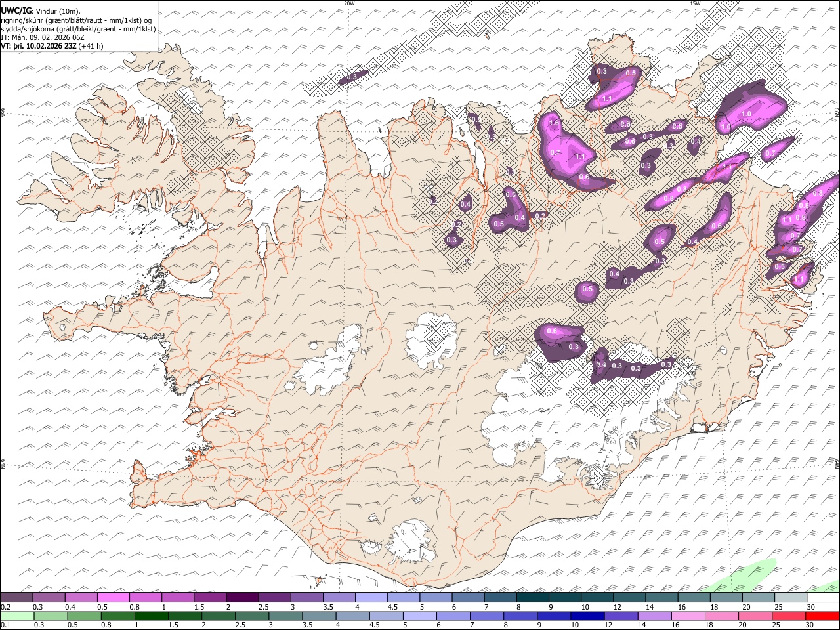Image resolution: width=840 pixels, height=630 pixels.
Task: Select the deep blue lower swatch at 10
Action: click(587, 616)
